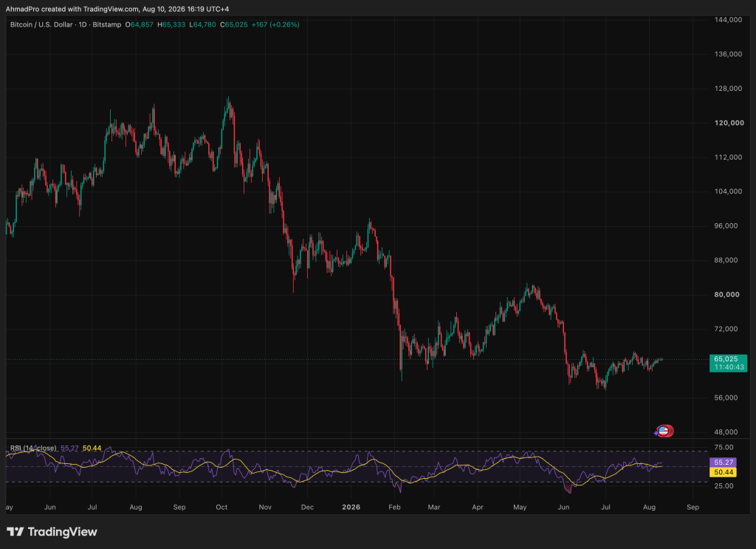Click the Jul label left of Aug on time axis
756x549 pixels.
coord(92,507)
